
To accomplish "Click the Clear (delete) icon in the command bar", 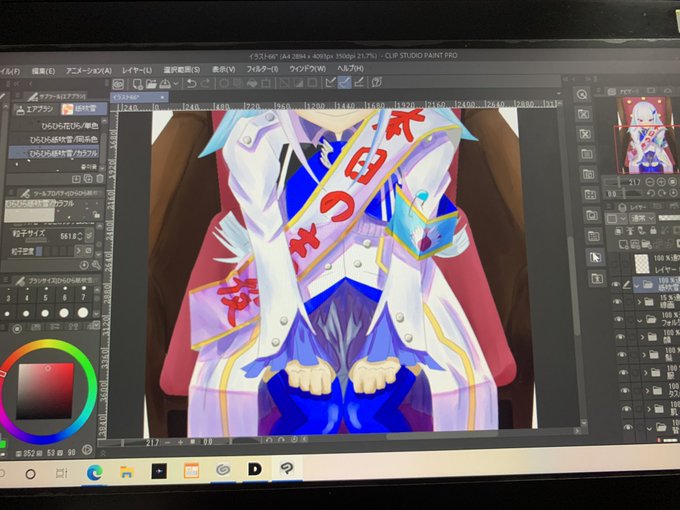I will (224, 83).
